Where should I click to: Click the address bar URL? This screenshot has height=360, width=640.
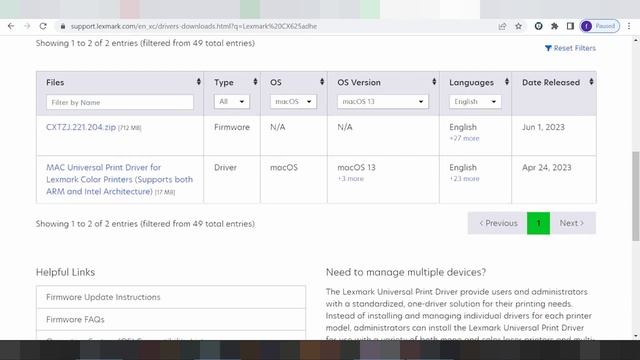pos(193,26)
